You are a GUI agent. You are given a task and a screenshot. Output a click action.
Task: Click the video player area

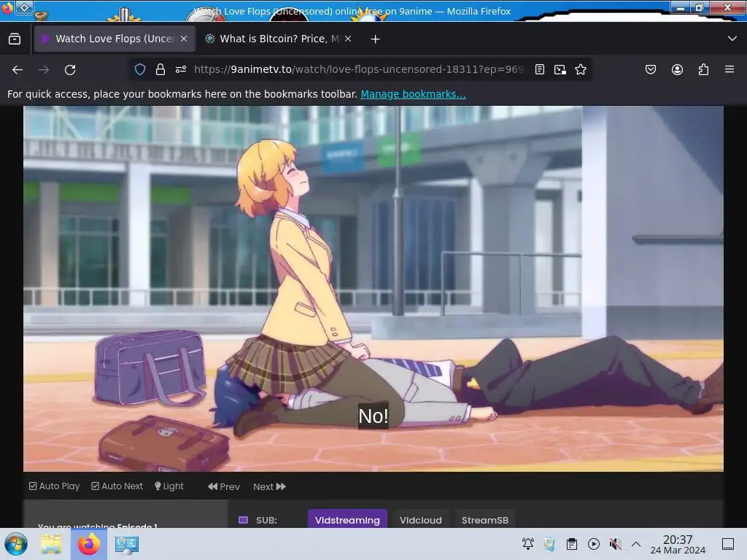pos(373,289)
